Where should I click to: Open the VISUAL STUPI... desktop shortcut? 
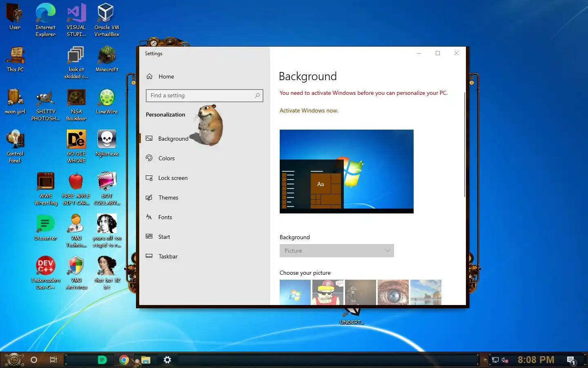(x=76, y=20)
